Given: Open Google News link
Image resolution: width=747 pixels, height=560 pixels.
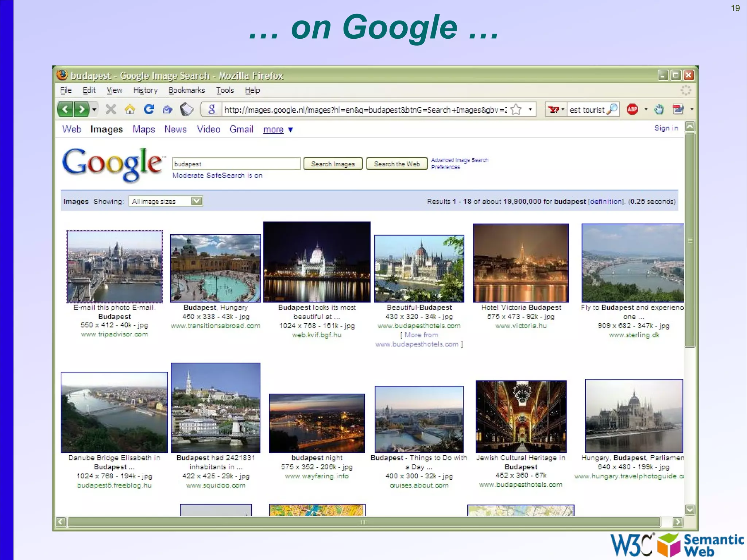Looking at the screenshot, I should [x=175, y=129].
